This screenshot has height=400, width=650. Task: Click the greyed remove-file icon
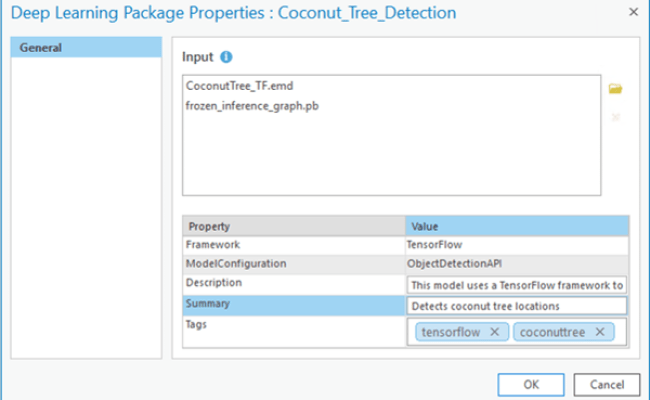[x=616, y=117]
